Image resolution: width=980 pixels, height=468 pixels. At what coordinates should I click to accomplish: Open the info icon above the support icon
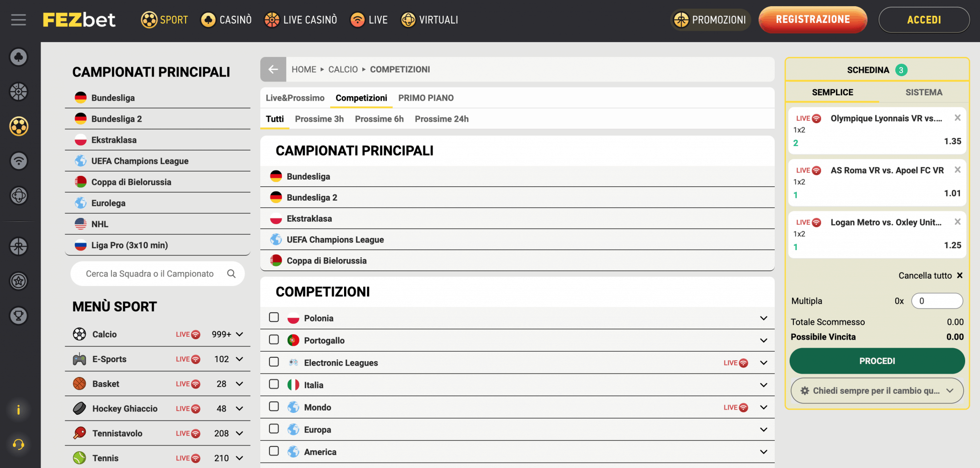click(x=18, y=410)
